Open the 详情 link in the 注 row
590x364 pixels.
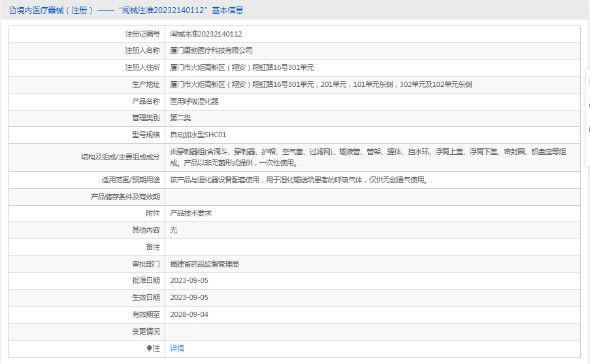pyautogui.click(x=177, y=348)
